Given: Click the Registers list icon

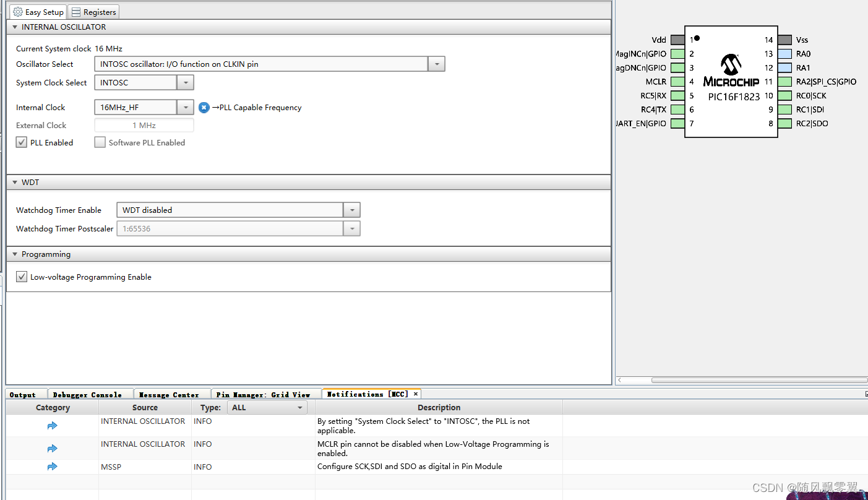Looking at the screenshot, I should pyautogui.click(x=76, y=12).
